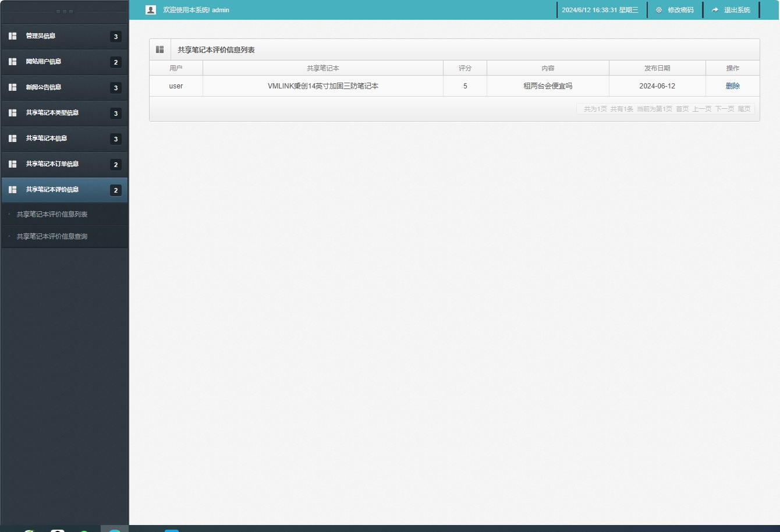Viewport: 780px width, 532px height.
Task: Select 共享笔记本评价信息列表 submenu item
Action: click(52, 214)
